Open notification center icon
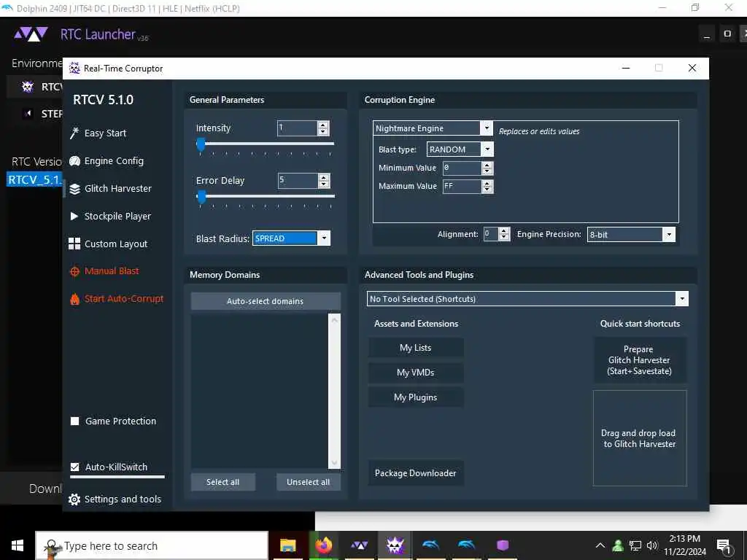Viewport: 747px width, 560px height. click(724, 547)
